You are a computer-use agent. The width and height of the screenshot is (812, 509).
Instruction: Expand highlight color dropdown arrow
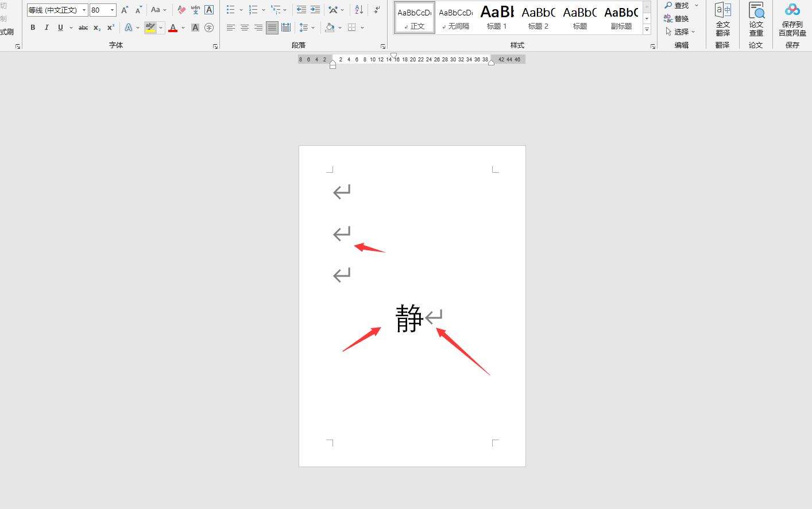161,28
